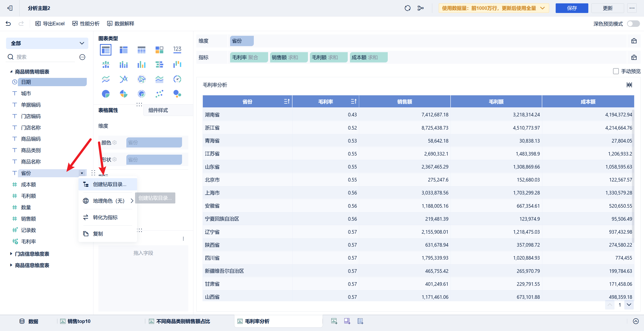644x331 pixels.
Task: Enable the 手动预览 checkbox
Action: [616, 71]
